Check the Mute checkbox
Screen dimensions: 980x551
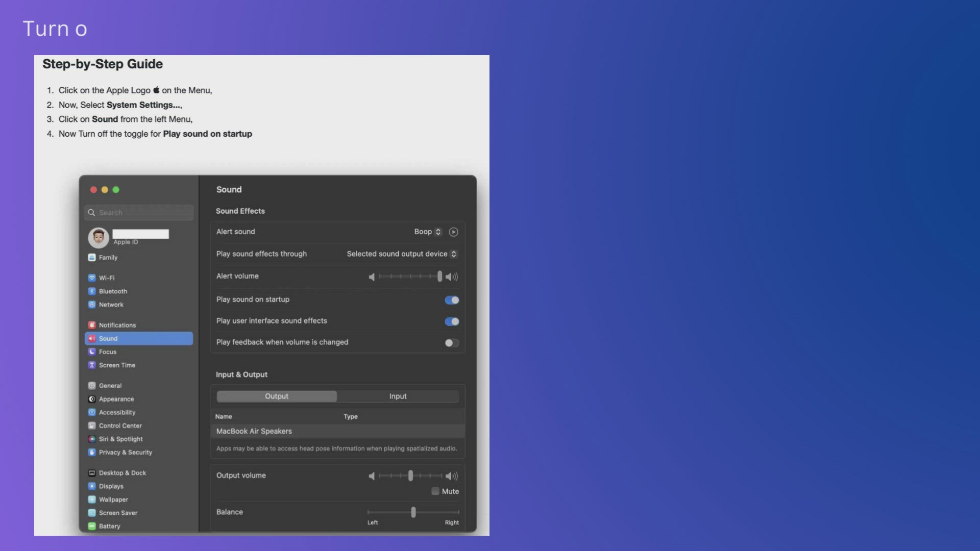(435, 491)
